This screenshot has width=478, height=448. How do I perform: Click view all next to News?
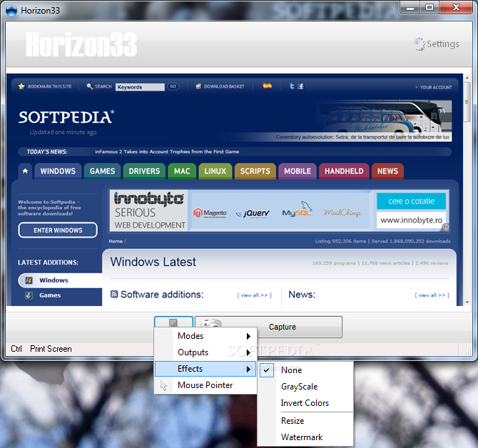[x=432, y=295]
